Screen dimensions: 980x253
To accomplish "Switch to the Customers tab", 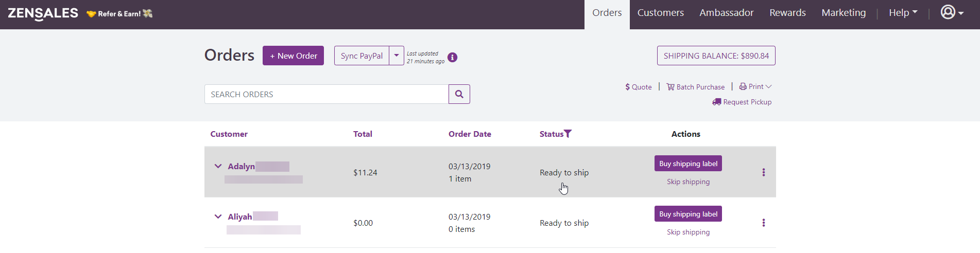I will 660,13.
